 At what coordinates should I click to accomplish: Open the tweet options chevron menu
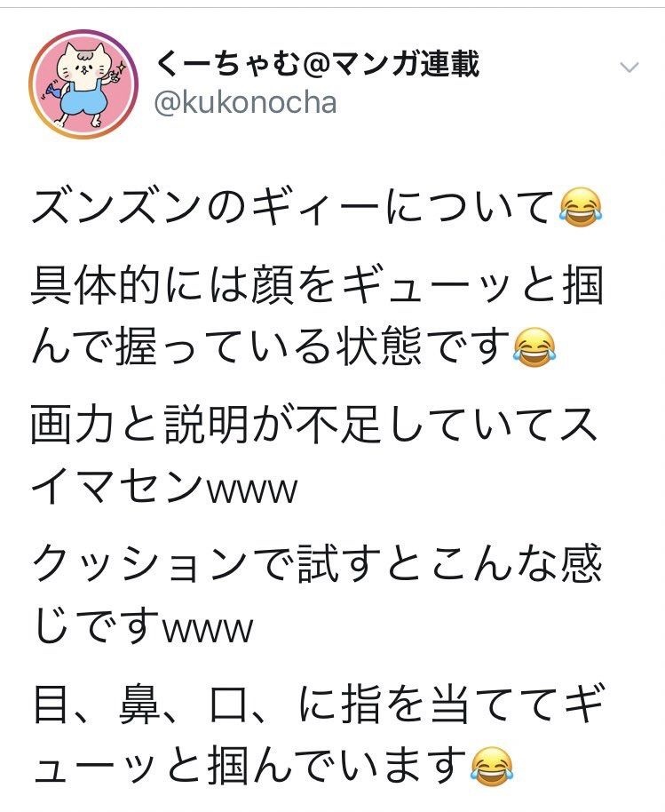pyautogui.click(x=629, y=68)
